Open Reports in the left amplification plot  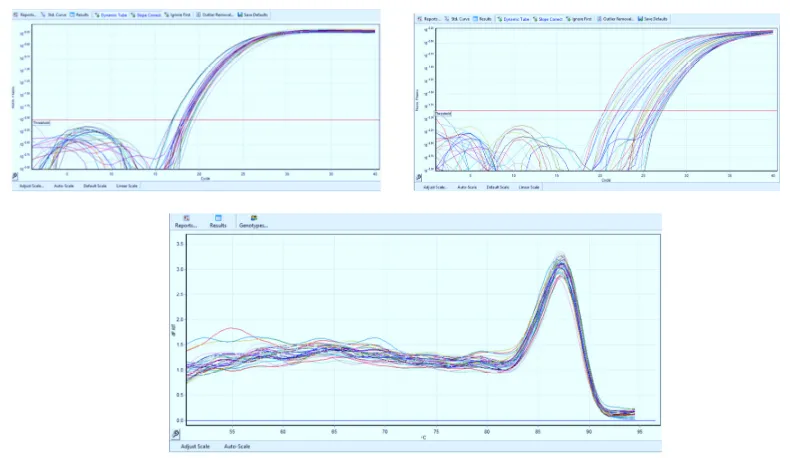pos(25,15)
